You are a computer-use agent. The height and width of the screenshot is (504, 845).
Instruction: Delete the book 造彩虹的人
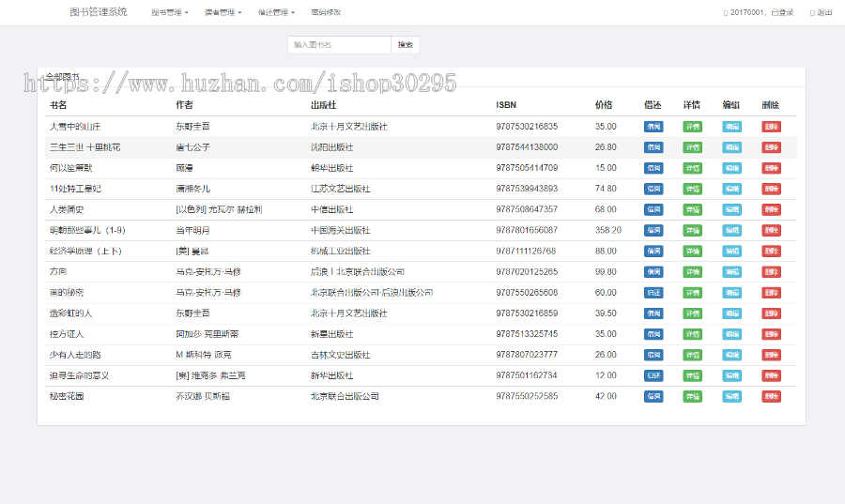tap(771, 313)
